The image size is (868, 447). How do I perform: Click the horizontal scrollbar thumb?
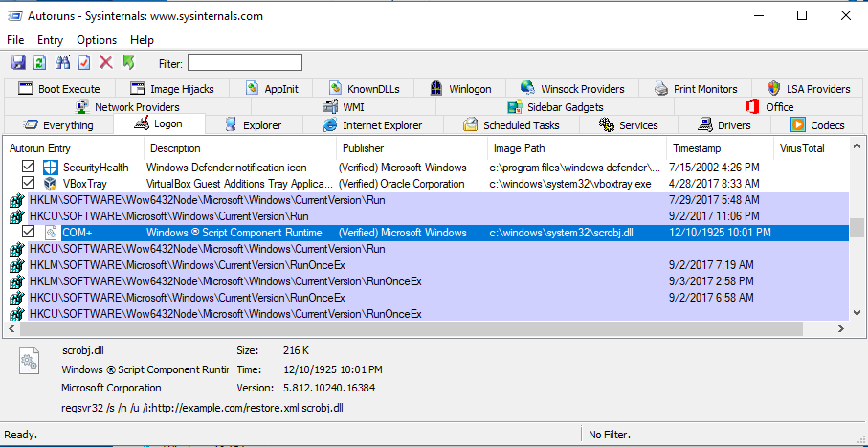[411, 328]
